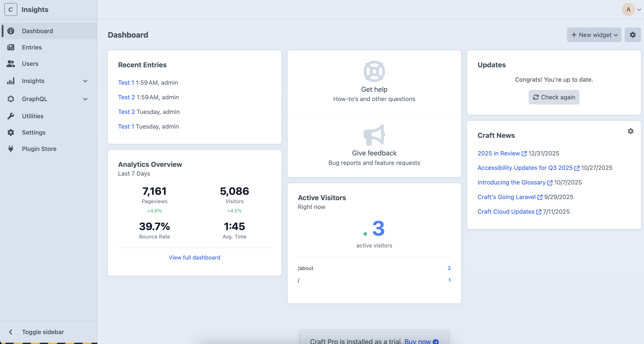Expand the Insights sidebar chevron

[x=85, y=81]
